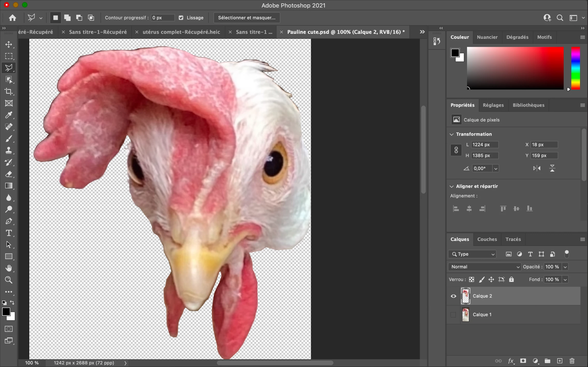Open the Normal blend mode dropdown
This screenshot has width=588, height=367.
coord(484,267)
